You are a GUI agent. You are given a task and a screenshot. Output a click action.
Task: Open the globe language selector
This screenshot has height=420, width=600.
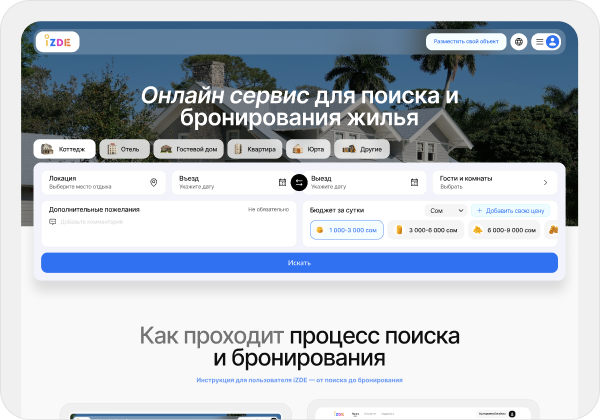pos(518,42)
